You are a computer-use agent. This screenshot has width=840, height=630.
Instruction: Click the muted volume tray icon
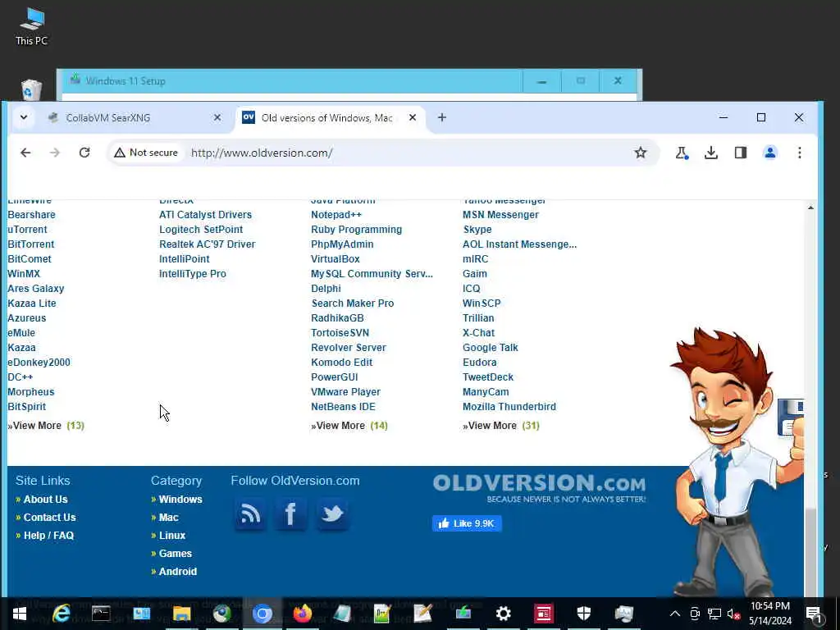tap(733, 614)
